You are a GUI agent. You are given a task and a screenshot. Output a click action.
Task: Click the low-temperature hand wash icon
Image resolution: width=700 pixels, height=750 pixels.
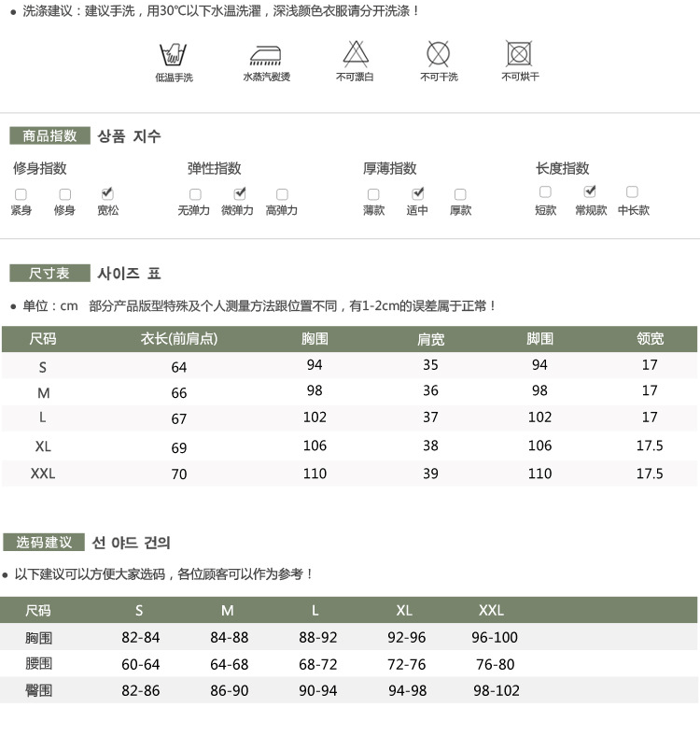click(173, 54)
